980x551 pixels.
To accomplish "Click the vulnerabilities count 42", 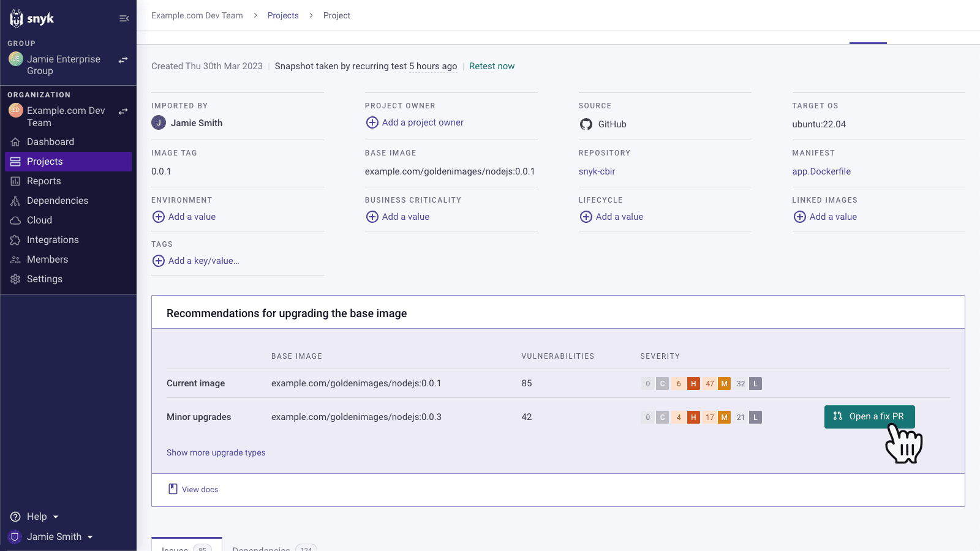I will coord(527,417).
